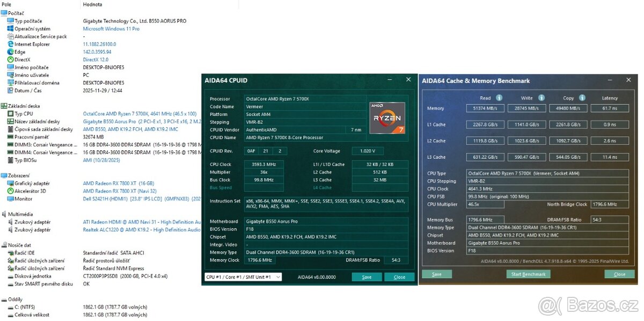Click Save in the AIDA64 CPUID window

(x=367, y=277)
